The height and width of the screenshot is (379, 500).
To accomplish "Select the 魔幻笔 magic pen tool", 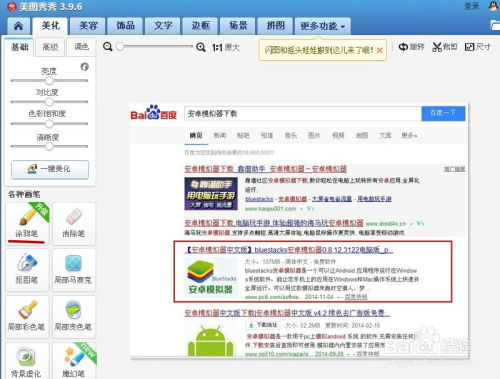I will point(73,361).
